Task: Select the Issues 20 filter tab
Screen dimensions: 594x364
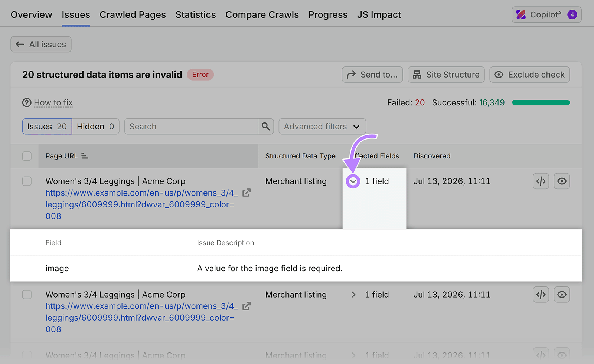Action: click(x=47, y=127)
